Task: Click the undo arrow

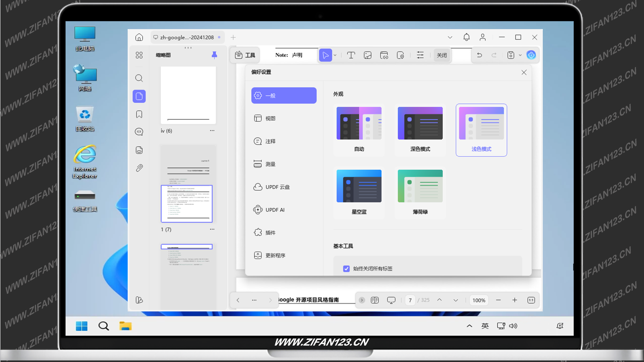Action: click(480, 55)
